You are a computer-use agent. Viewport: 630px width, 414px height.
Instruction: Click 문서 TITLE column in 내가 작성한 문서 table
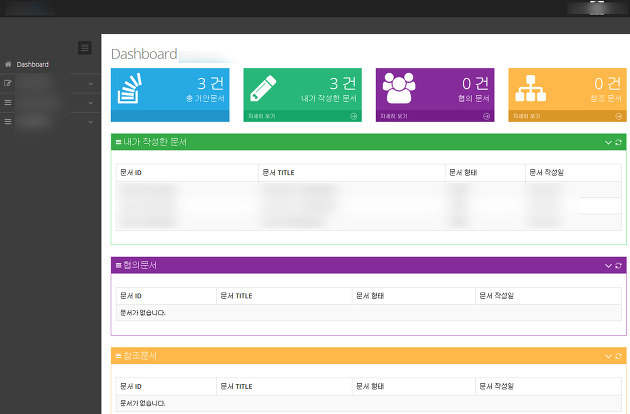pyautogui.click(x=352, y=172)
